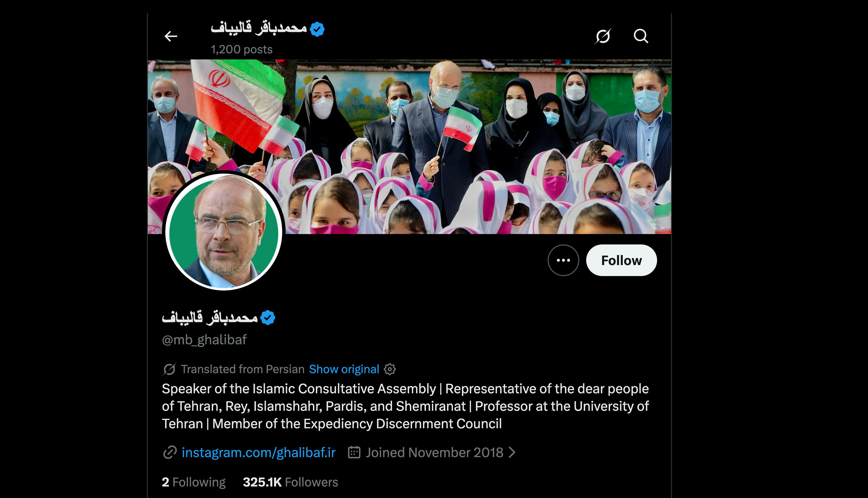Screen dimensions: 868x498
Task: Open the circular profile picture
Action: [x=223, y=232]
